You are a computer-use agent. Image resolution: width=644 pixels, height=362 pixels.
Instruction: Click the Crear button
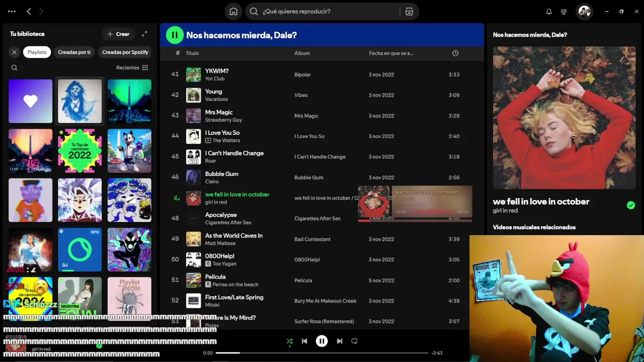118,34
